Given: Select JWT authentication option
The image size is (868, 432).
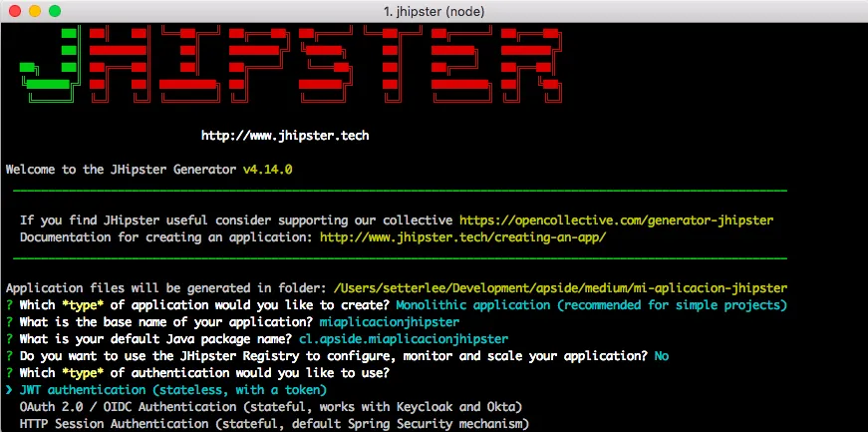Looking at the screenshot, I should pos(172,390).
